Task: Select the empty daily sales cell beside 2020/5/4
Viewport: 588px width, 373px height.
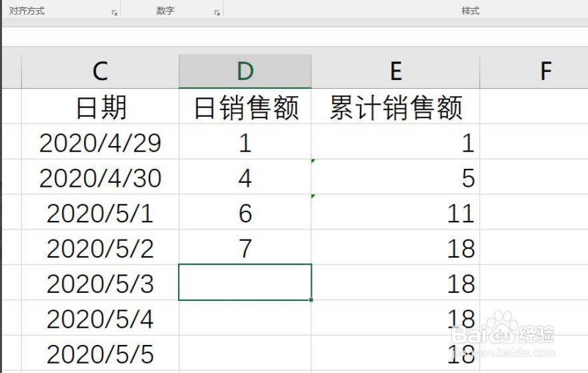Action: click(x=245, y=318)
